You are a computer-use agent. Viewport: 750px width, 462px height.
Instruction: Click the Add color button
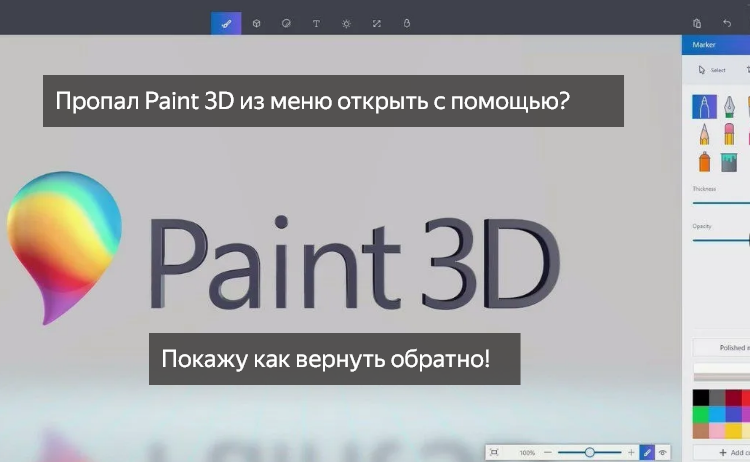[x=722, y=452]
